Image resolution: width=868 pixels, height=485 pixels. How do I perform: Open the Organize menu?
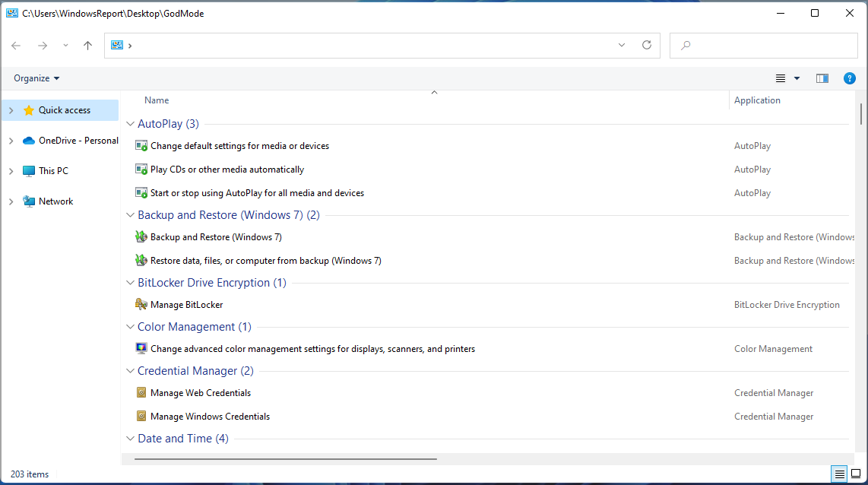[36, 78]
